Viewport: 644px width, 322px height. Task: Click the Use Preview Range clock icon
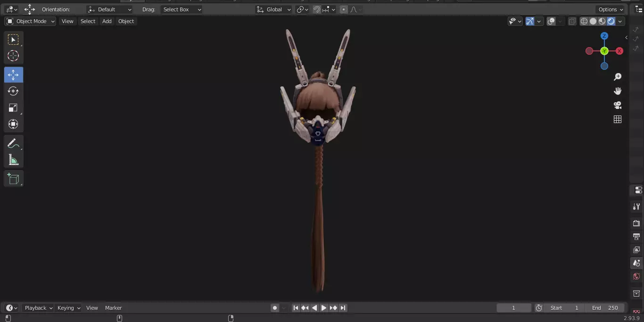(539, 308)
